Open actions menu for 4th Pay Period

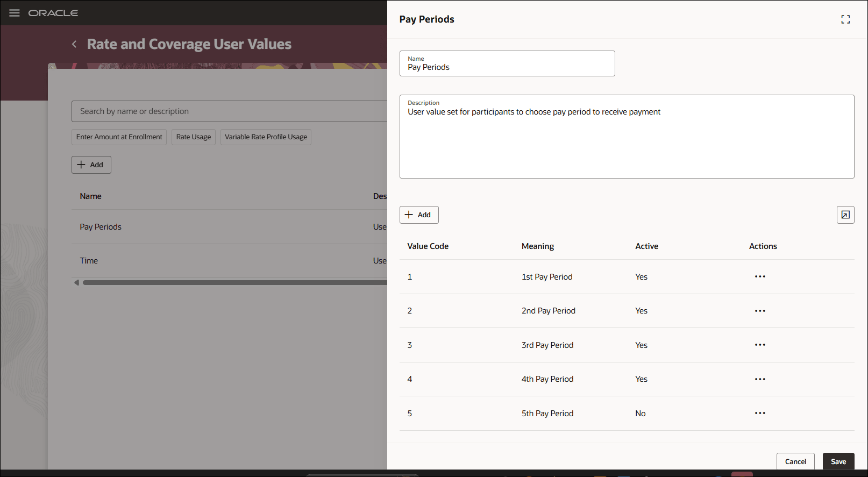(x=760, y=379)
